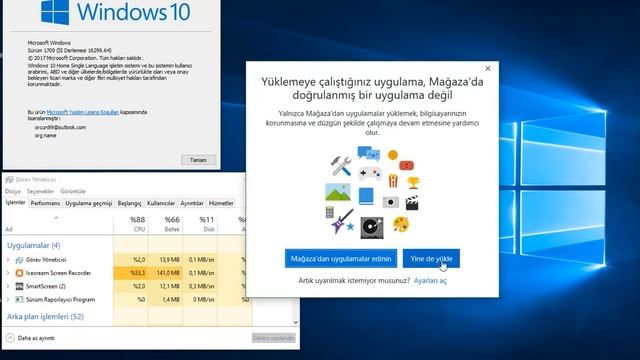Expand the Görev Yöneticisi process row
The image size is (640, 360).
[x=8, y=260]
